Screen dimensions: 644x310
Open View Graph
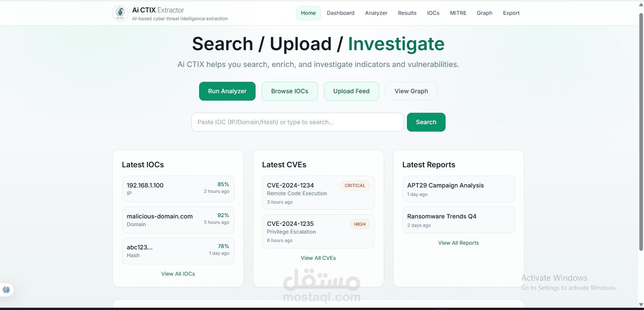[x=411, y=91]
